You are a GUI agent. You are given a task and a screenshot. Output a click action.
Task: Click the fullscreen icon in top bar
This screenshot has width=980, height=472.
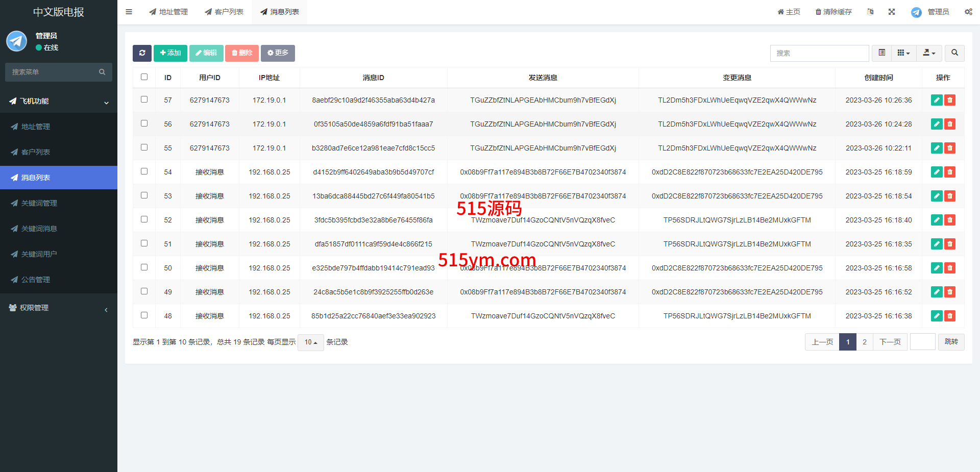point(892,12)
